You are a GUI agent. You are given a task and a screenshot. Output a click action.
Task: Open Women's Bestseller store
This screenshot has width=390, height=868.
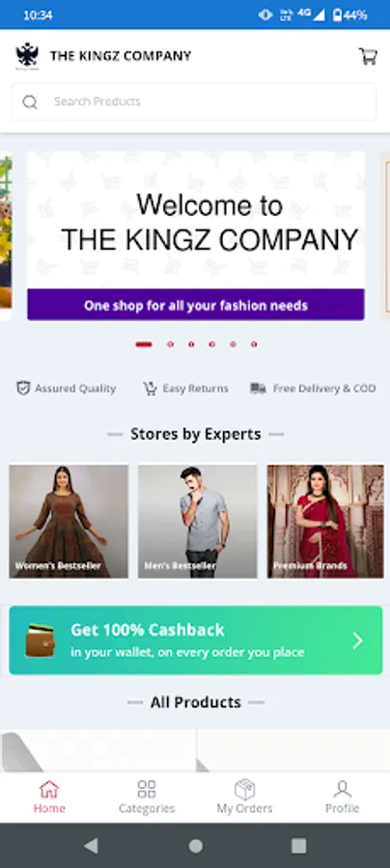[x=69, y=522]
